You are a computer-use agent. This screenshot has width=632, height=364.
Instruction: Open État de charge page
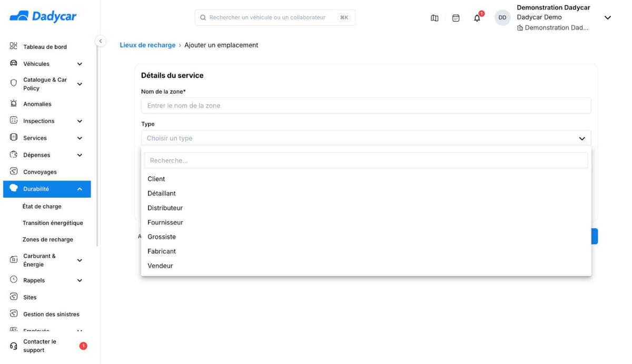pyautogui.click(x=42, y=206)
